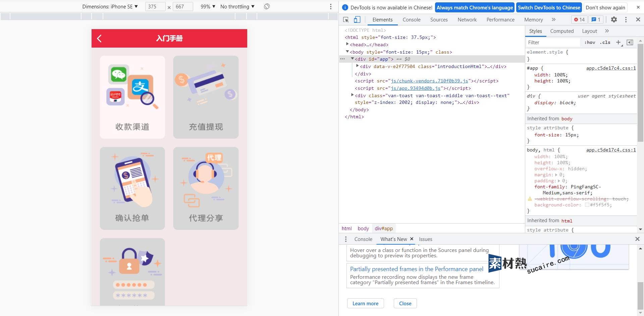Collapse the div id=app node
Screen dimensions: 644x316
coord(353,59)
